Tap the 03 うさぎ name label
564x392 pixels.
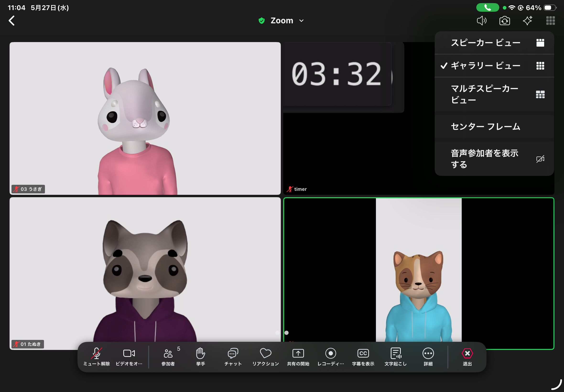point(28,189)
